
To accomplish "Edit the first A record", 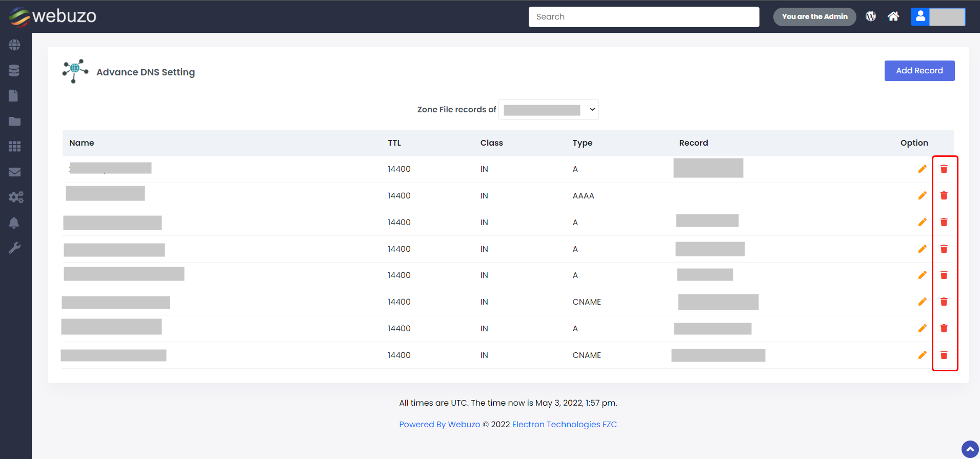I will [922, 169].
